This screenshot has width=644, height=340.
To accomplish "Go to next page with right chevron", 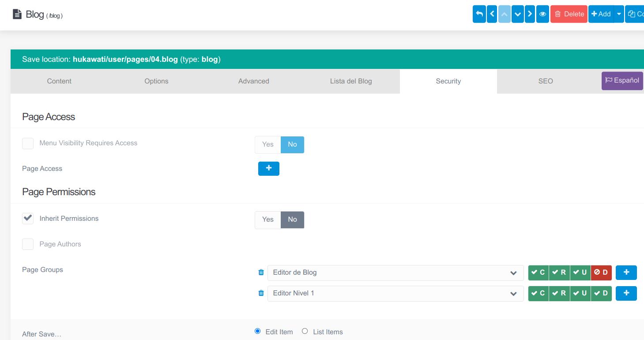I will (530, 14).
